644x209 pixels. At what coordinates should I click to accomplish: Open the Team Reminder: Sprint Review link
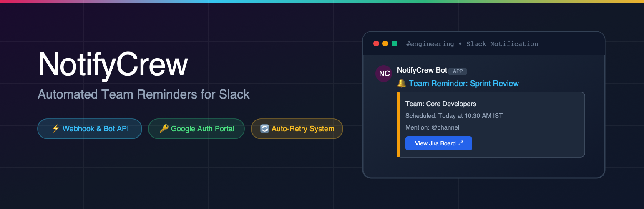tap(464, 83)
